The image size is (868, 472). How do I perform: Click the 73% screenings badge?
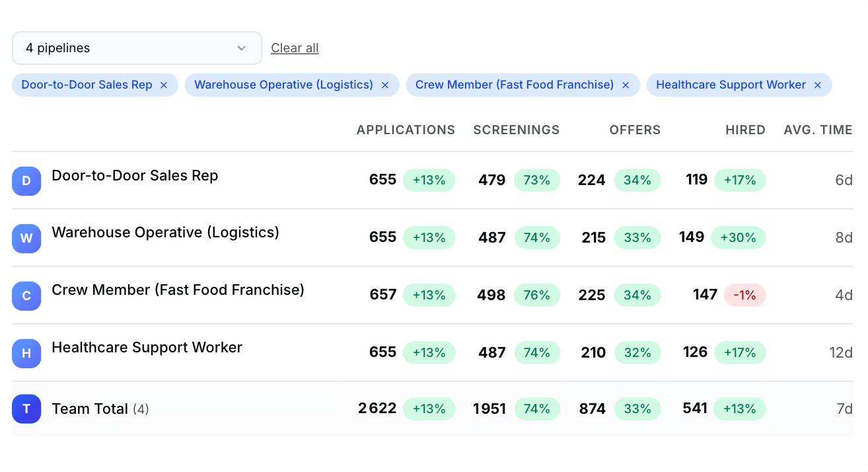pyautogui.click(x=537, y=180)
